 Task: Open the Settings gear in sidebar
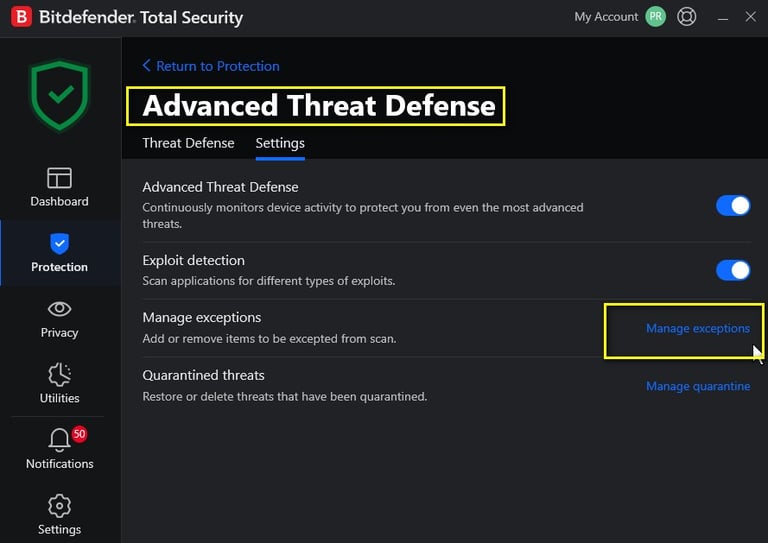(59, 505)
